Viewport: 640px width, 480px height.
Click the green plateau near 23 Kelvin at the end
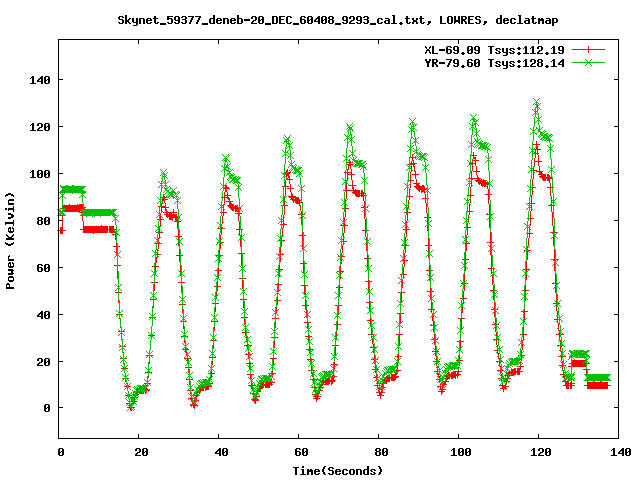coord(579,354)
